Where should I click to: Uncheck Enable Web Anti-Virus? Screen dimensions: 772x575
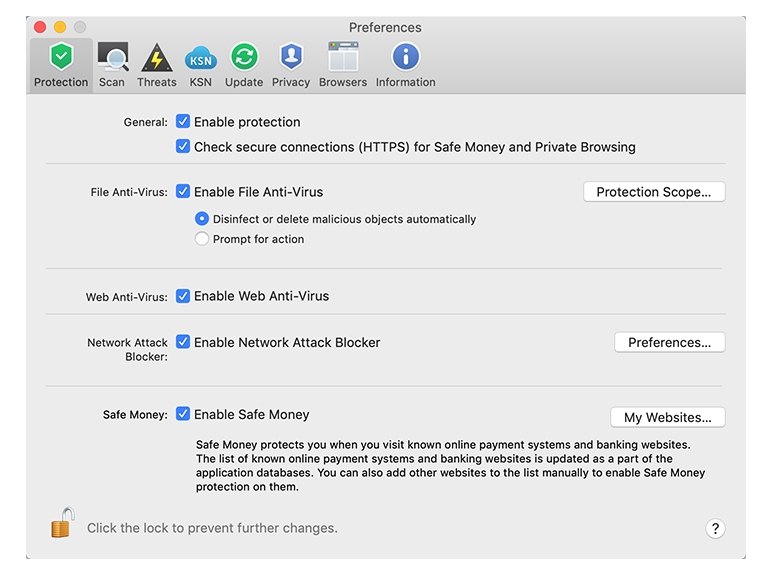tap(183, 296)
